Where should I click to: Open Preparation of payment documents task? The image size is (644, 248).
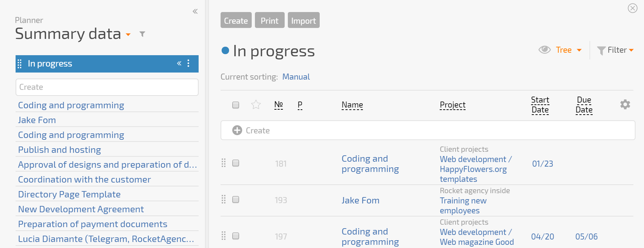pyautogui.click(x=92, y=224)
